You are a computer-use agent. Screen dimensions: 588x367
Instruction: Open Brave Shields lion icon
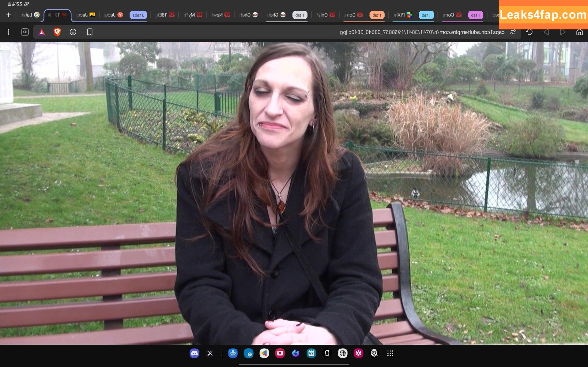[57, 32]
